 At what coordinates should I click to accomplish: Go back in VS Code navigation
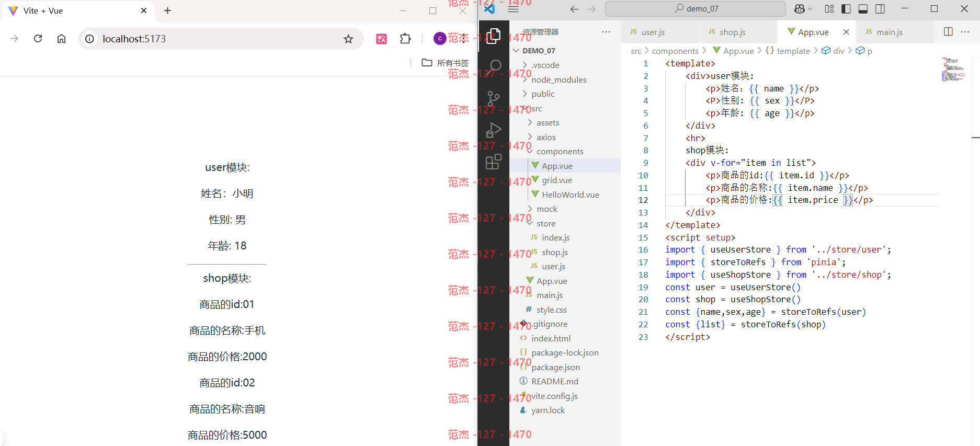[x=574, y=9]
